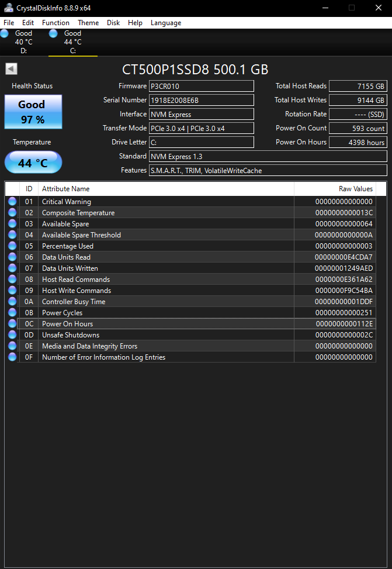Select the Critical Warning attribute name

[x=67, y=201]
